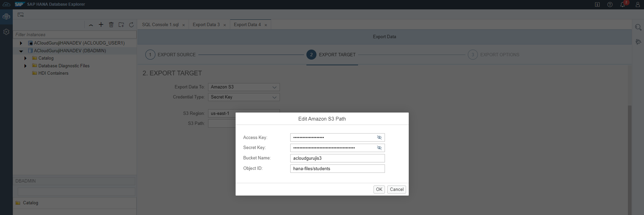Toggle Access Key visibility eye icon
The width and height of the screenshot is (644, 215).
point(379,138)
